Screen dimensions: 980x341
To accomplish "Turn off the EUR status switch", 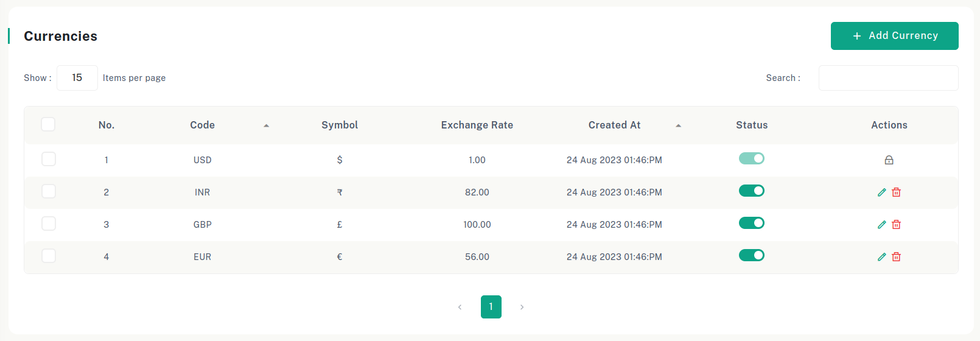I will [x=751, y=256].
